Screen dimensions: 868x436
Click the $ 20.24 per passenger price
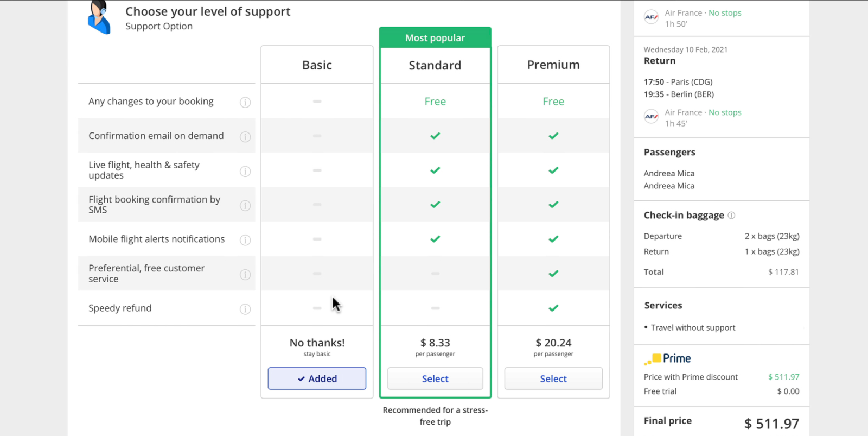pos(553,343)
